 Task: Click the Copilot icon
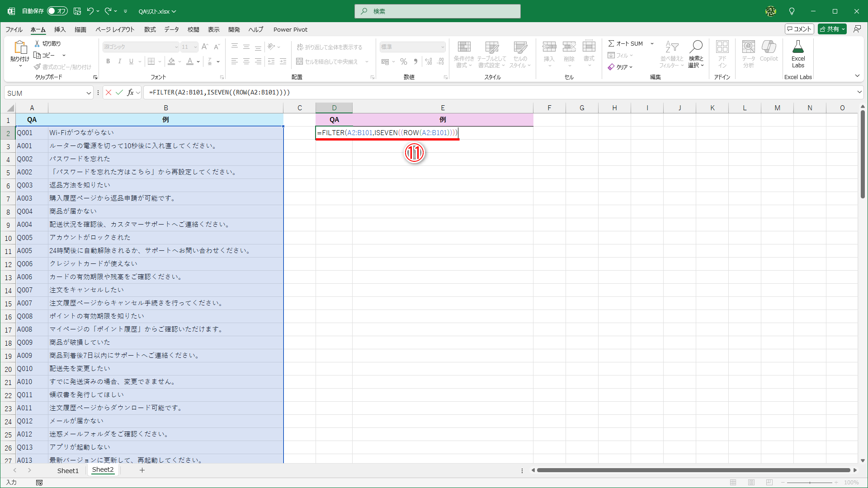pos(769,50)
